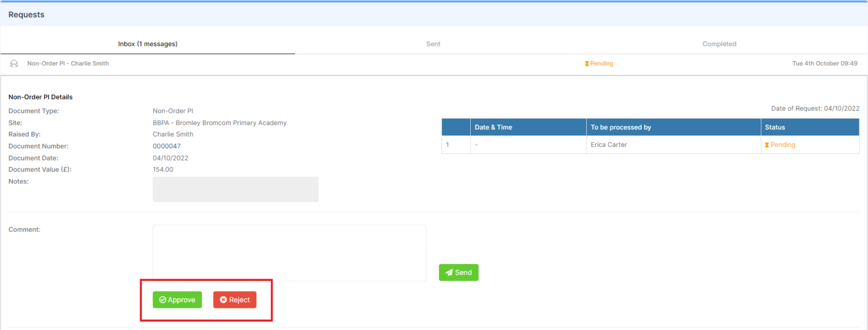
Task: Click the hourglass icon in the Status column
Action: [767, 145]
